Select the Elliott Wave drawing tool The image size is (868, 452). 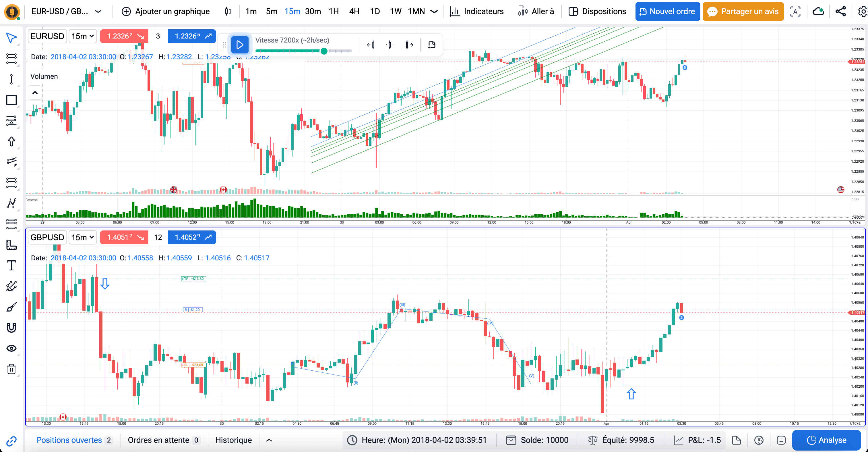click(x=12, y=203)
